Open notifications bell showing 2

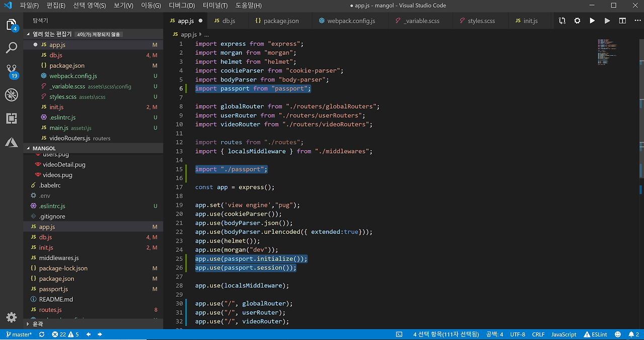pos(633,334)
